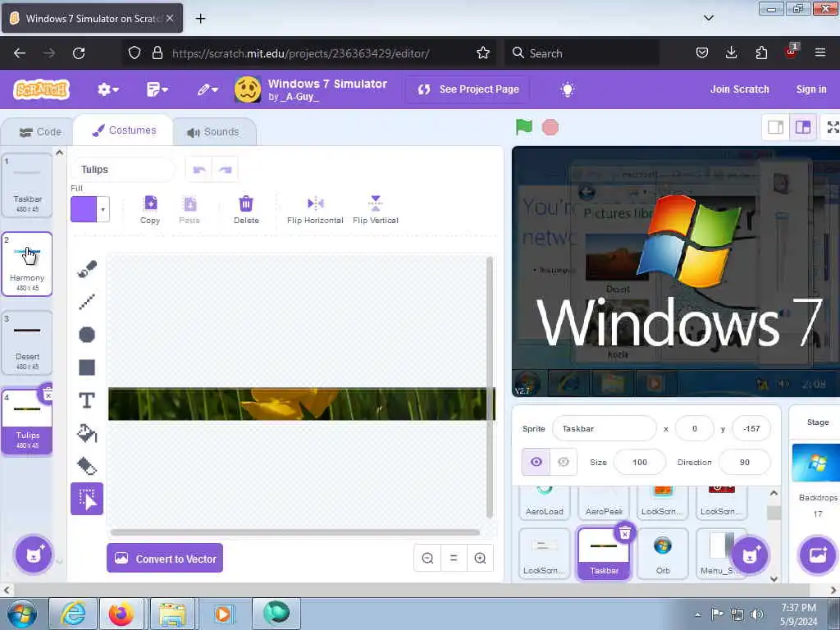Click Join Scratch link
This screenshot has width=840, height=630.
[x=739, y=89]
